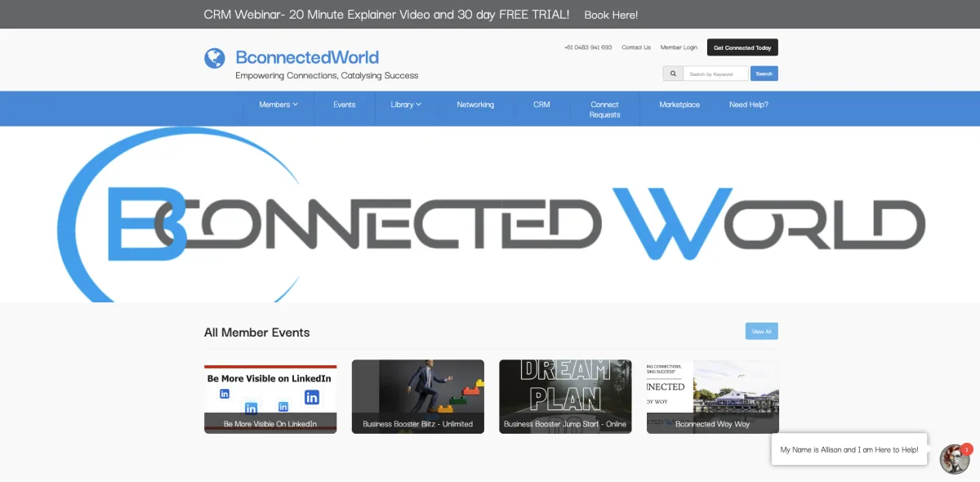Open the Marketplace nav item
The image size is (980, 482).
pyautogui.click(x=679, y=105)
